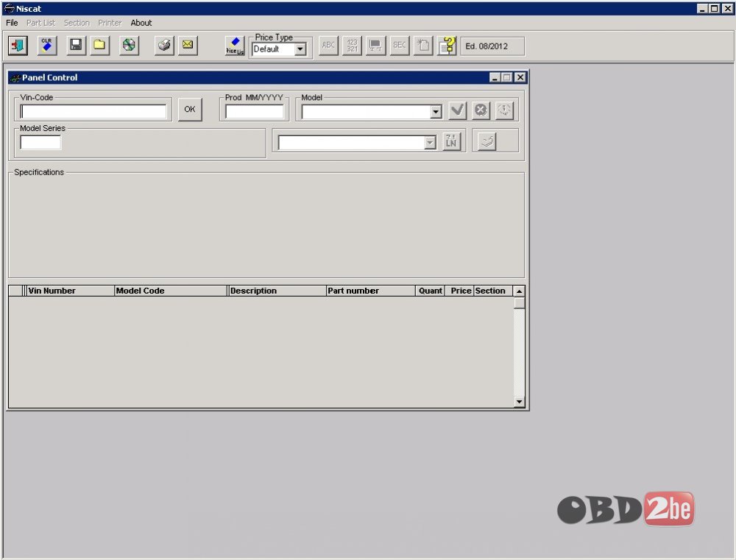Click the yellow envelope mail icon
Image resolution: width=736 pixels, height=560 pixels.
188,46
